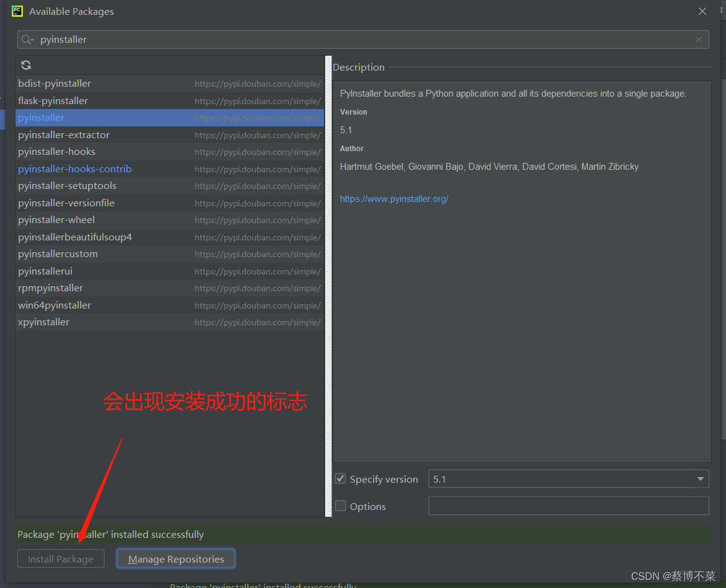Viewport: 726px width, 588px height.
Task: Select pyinstallercustom package
Action: [x=170, y=253]
